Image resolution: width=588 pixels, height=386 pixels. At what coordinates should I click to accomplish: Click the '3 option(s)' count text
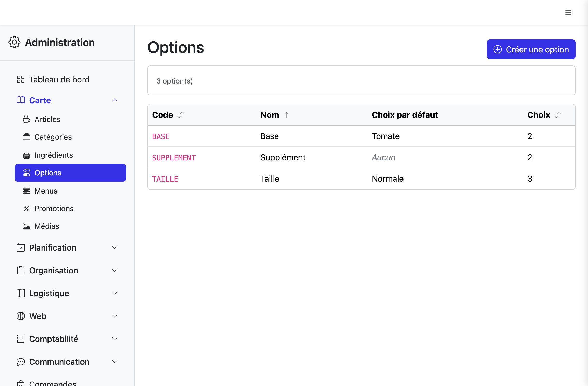(174, 81)
